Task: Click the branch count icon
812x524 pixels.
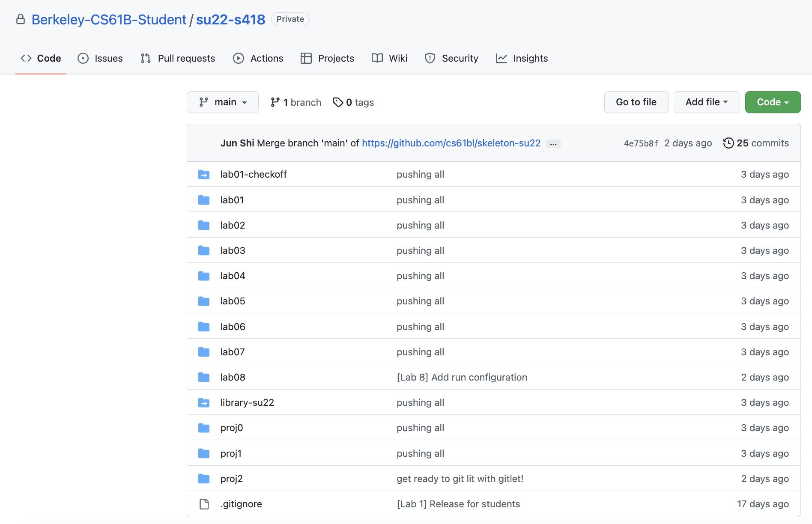Action: pos(275,102)
